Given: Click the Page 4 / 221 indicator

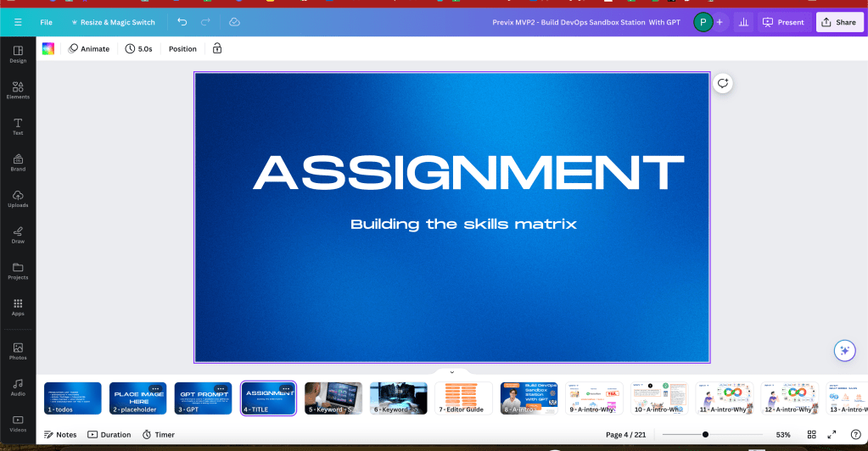Looking at the screenshot, I should pyautogui.click(x=625, y=434).
